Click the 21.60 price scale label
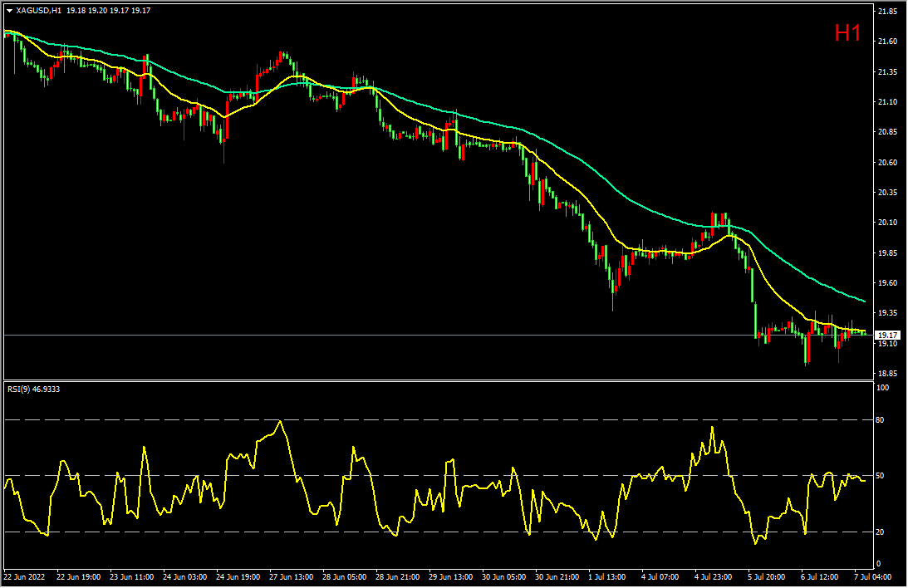 (x=887, y=41)
